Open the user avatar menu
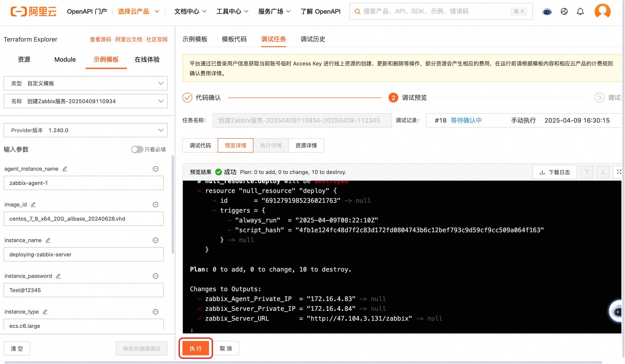 (x=602, y=11)
